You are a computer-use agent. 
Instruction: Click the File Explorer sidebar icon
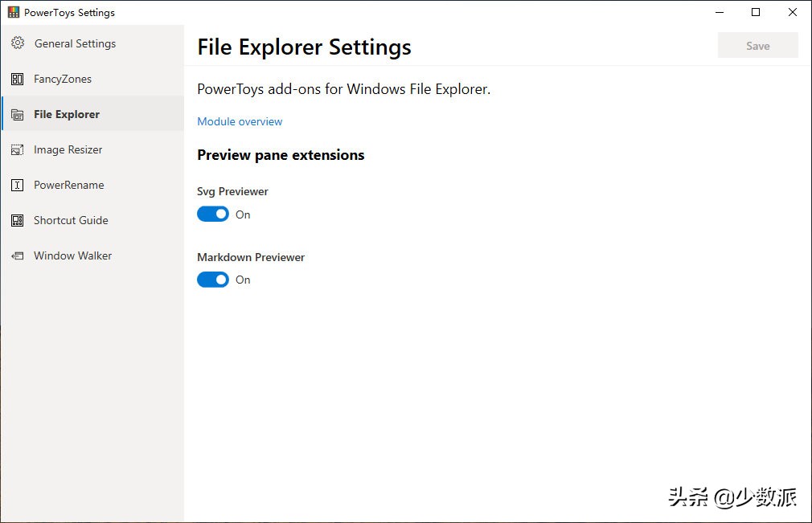click(x=17, y=115)
